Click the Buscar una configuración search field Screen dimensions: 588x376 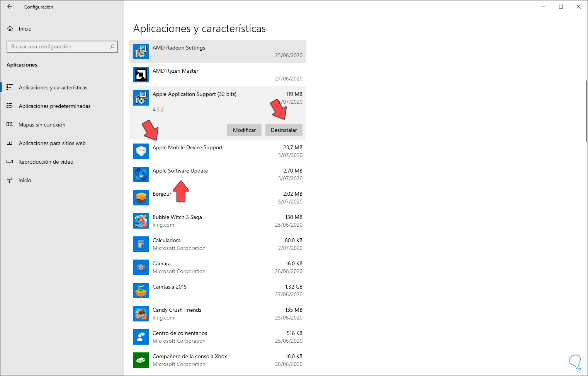62,47
